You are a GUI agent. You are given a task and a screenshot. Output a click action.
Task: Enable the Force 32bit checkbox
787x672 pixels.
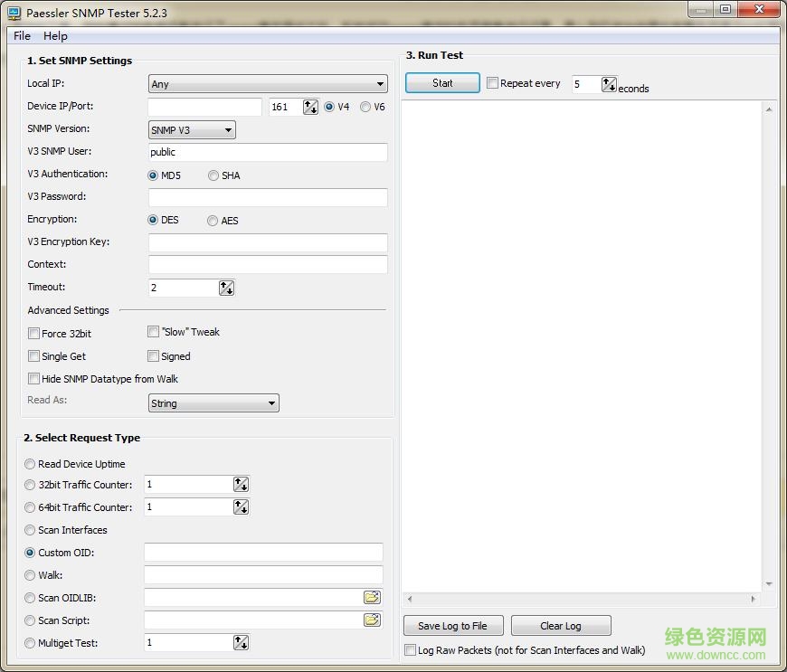(33, 333)
